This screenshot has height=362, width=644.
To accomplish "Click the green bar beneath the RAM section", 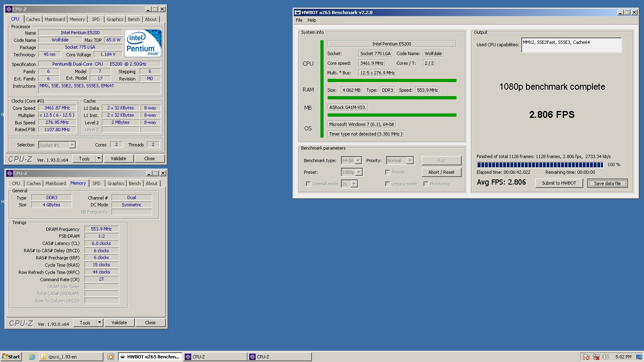I will (392, 98).
